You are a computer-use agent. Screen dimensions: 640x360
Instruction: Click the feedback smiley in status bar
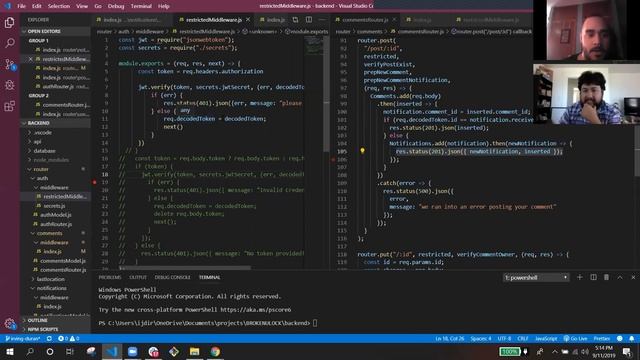tap(620, 338)
